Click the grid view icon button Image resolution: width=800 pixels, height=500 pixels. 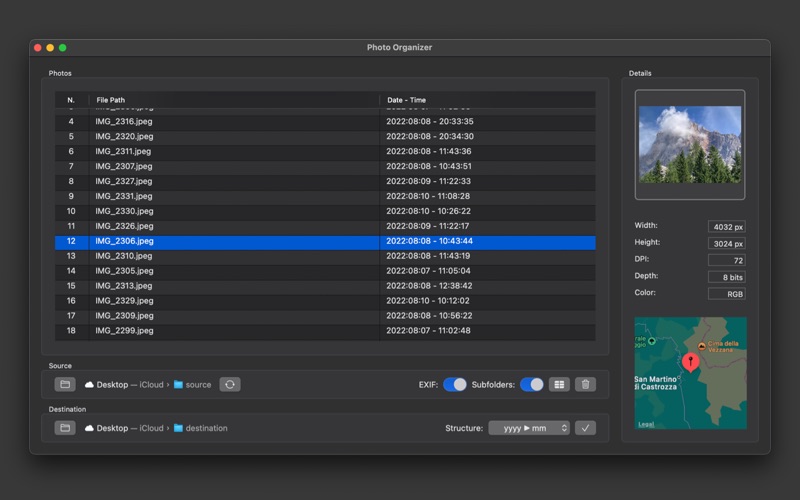tap(560, 384)
